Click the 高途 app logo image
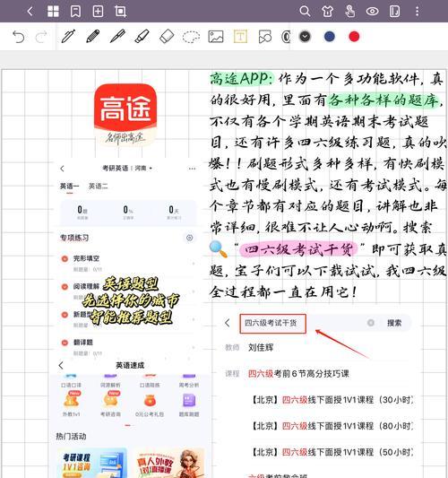Viewport: 448px width, 478px height. coord(125,115)
